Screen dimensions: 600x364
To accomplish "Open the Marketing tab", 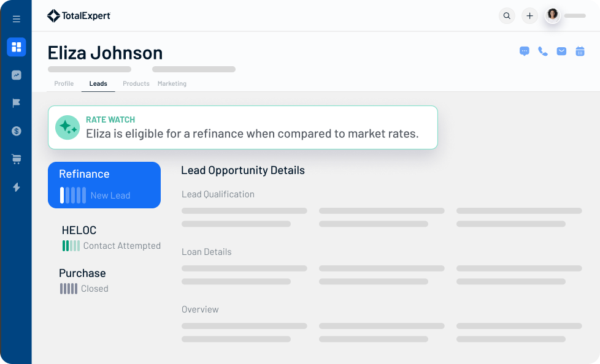I will click(172, 83).
